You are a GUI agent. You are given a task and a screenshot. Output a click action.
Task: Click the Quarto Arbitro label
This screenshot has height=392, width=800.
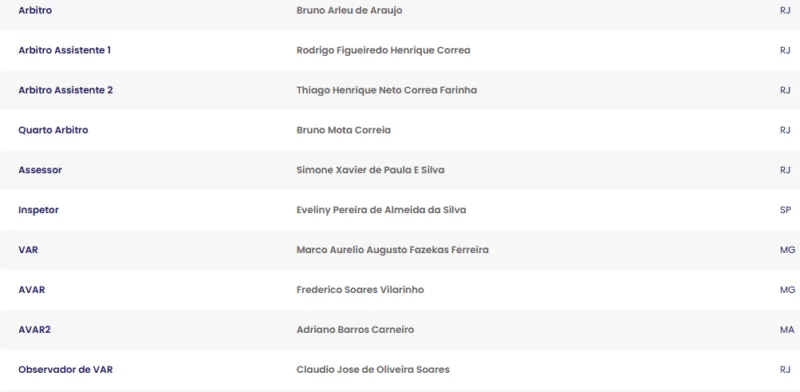[x=53, y=130]
